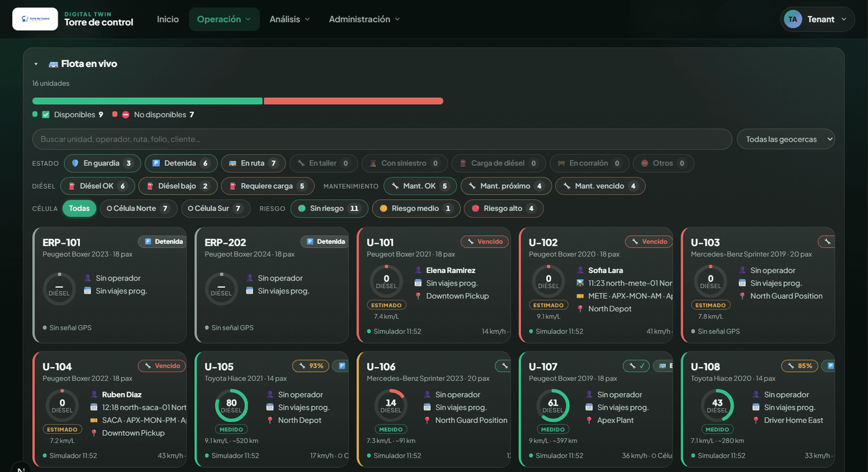Open the Análisis menu

(290, 19)
